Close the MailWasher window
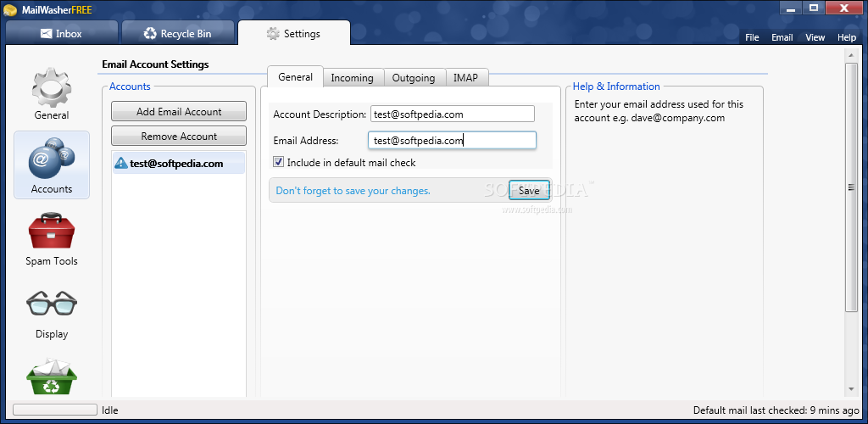868x424 pixels. pyautogui.click(x=844, y=8)
